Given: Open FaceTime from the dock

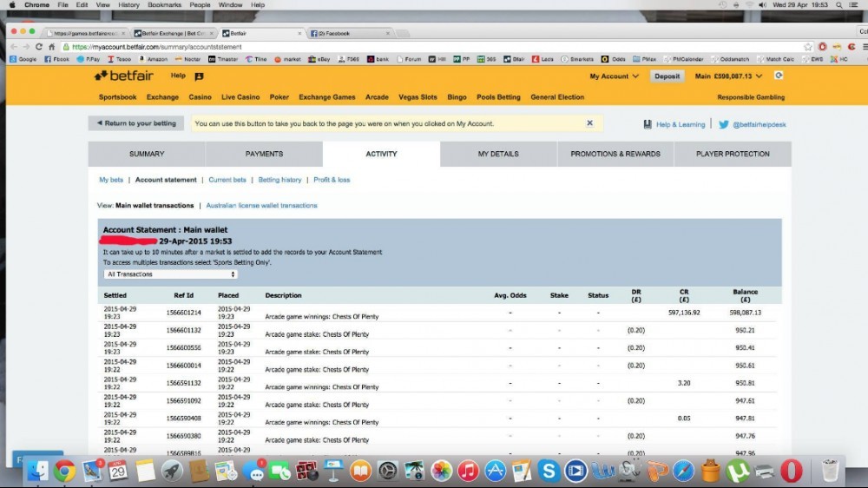Looking at the screenshot, I should click(x=280, y=471).
